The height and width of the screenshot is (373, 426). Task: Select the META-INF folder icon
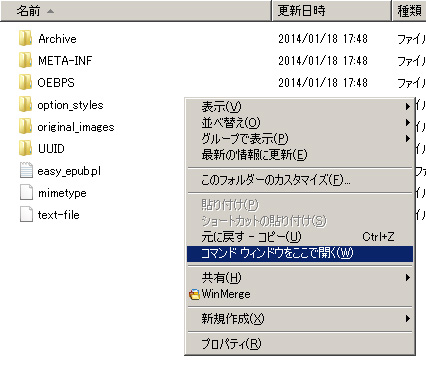tap(25, 60)
